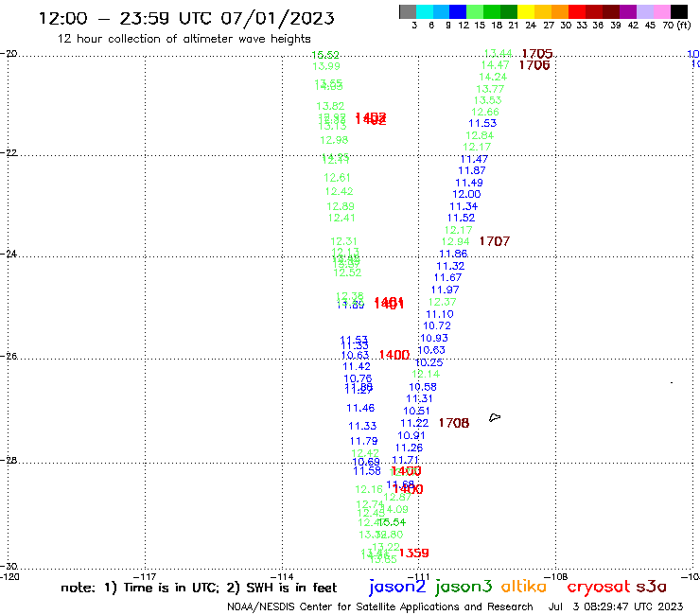The width and height of the screenshot is (700, 615).
Task: Click the purple 42 ft legend swatch
Action: 628,11
